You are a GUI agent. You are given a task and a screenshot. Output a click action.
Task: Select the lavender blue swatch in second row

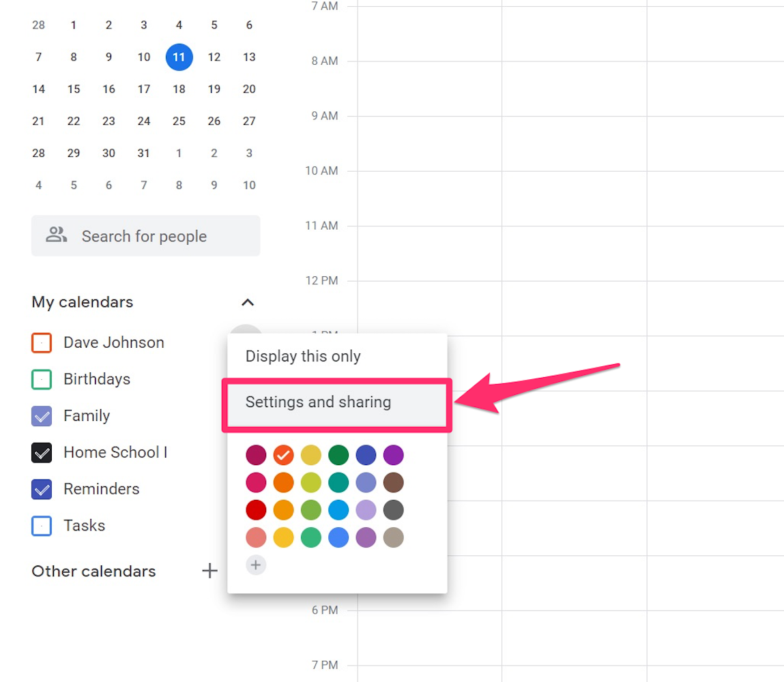[x=366, y=482]
